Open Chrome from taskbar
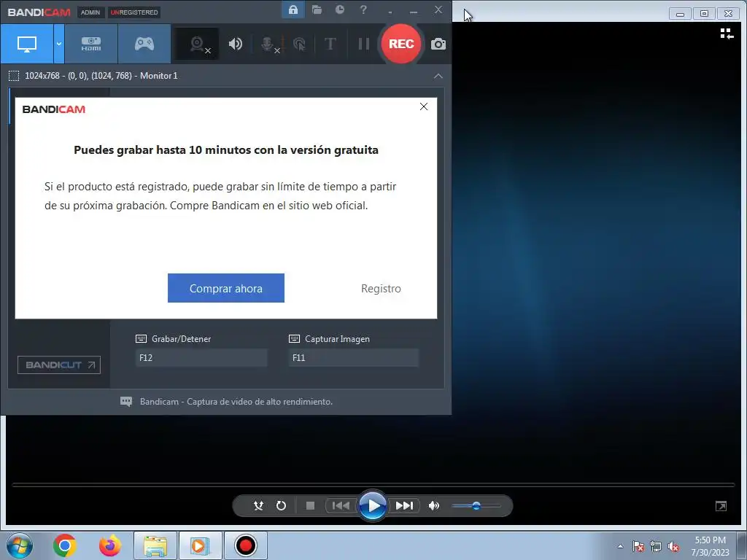The width and height of the screenshot is (747, 560). 65,545
